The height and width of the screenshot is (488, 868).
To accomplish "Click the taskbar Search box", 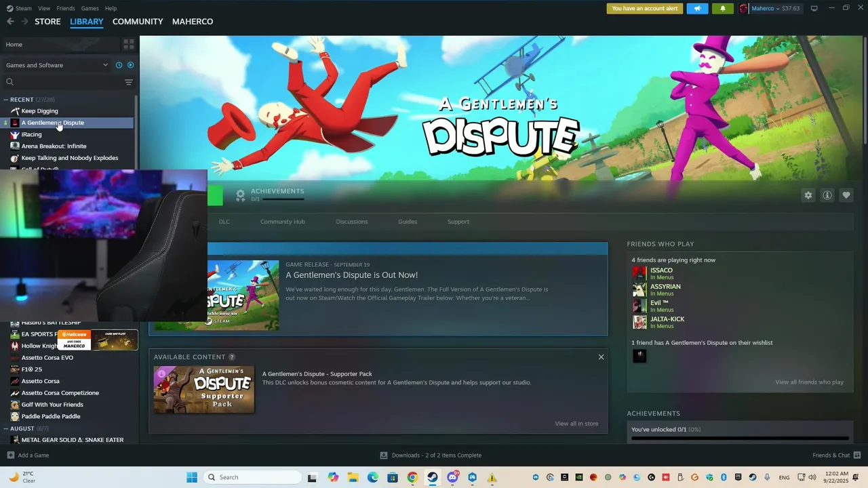I will point(252,477).
